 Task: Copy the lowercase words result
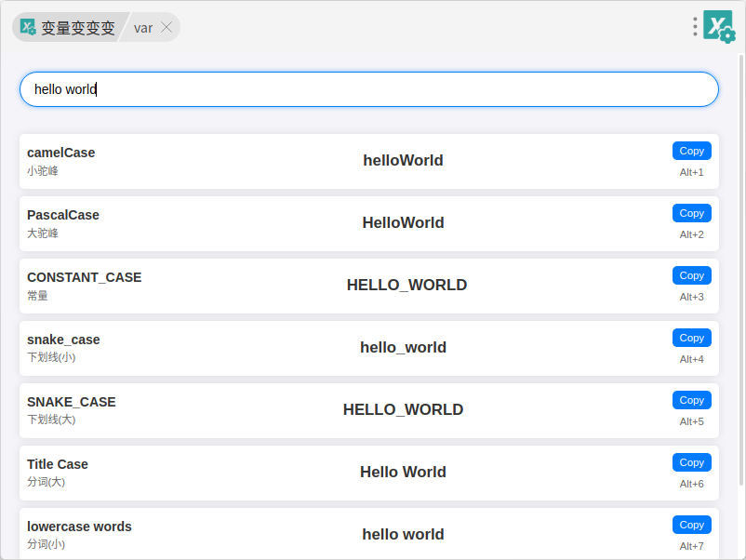coord(692,525)
